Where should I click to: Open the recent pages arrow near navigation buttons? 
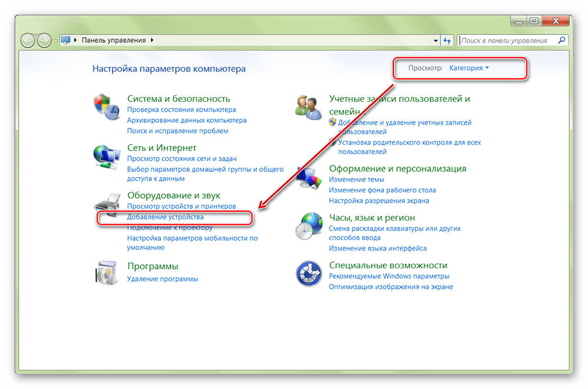[55, 41]
